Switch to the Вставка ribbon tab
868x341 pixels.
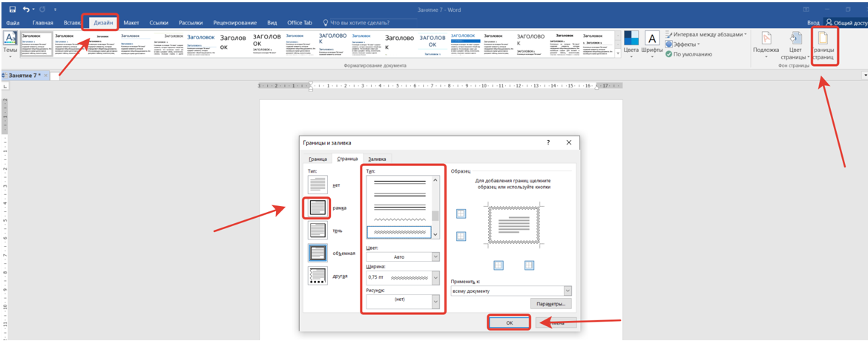pyautogui.click(x=73, y=23)
